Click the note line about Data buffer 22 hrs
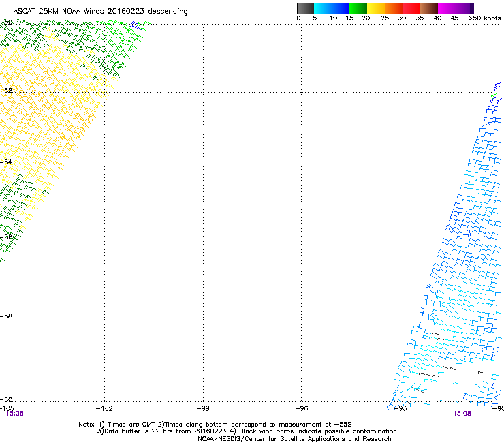Screen dimensions: 504x443 247,431
